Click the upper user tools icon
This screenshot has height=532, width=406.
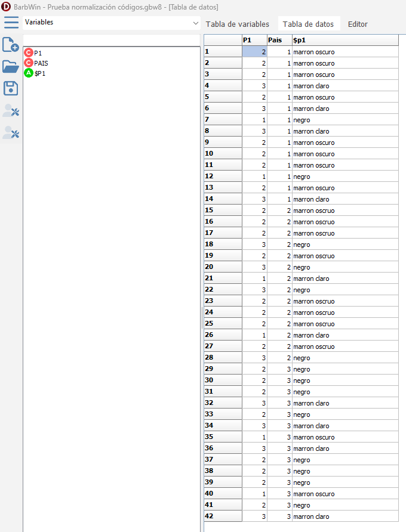click(x=11, y=110)
